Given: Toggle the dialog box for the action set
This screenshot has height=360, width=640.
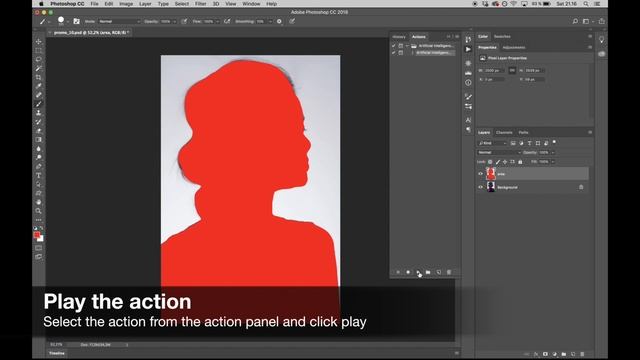Looking at the screenshot, I should [401, 46].
